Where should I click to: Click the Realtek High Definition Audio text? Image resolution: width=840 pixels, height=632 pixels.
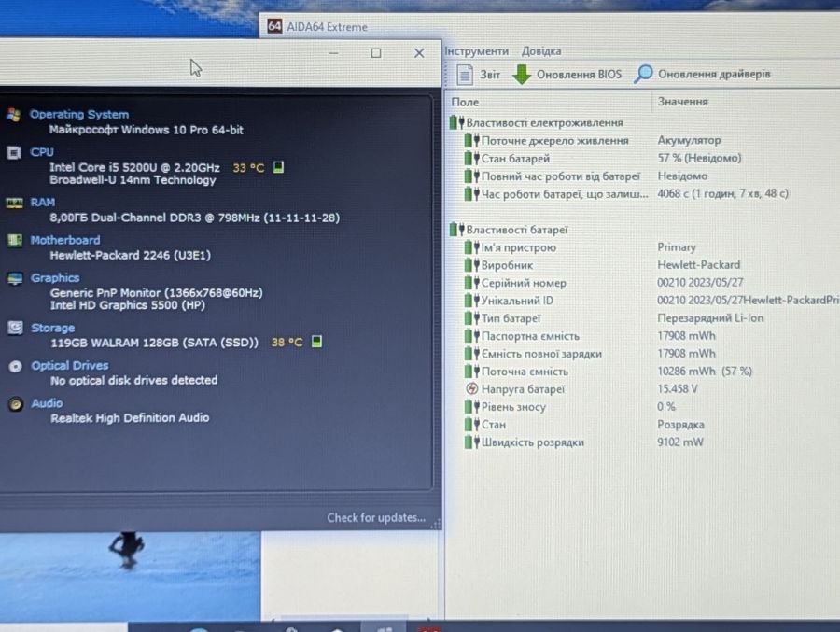130,417
